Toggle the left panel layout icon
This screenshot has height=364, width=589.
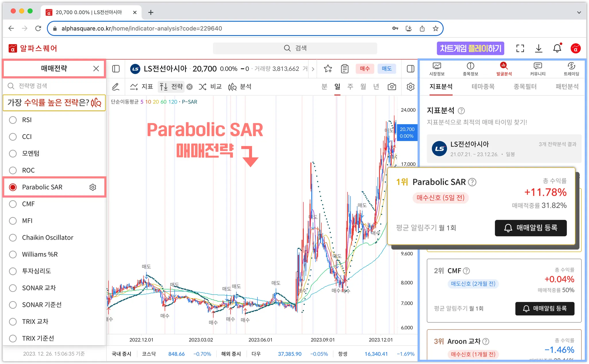tap(116, 69)
